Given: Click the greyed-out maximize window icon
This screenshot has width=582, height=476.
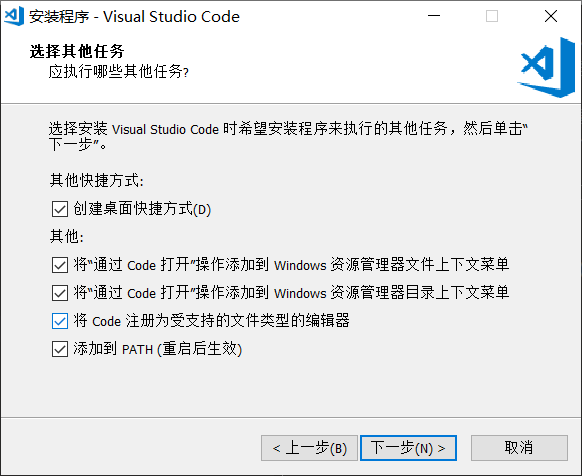Looking at the screenshot, I should tap(492, 16).
